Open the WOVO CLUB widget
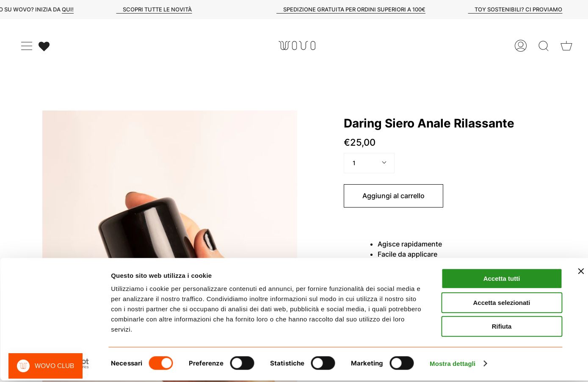The height and width of the screenshot is (382, 588). click(x=46, y=366)
